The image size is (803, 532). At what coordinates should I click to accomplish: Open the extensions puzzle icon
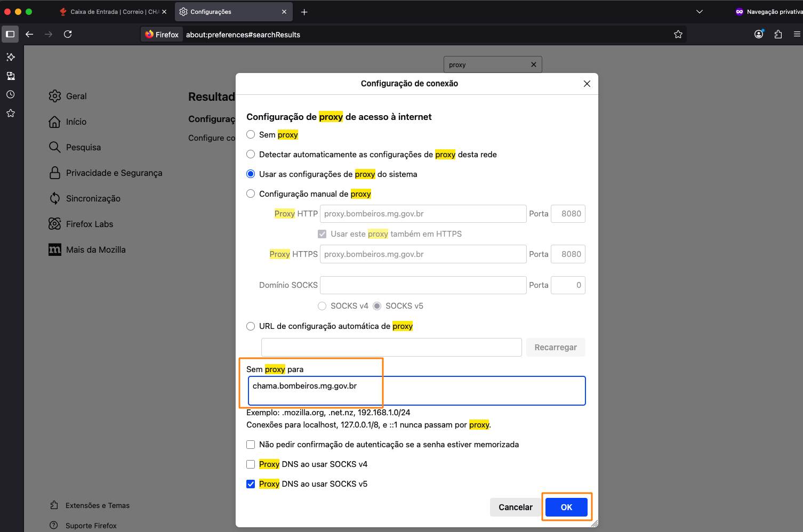click(778, 34)
